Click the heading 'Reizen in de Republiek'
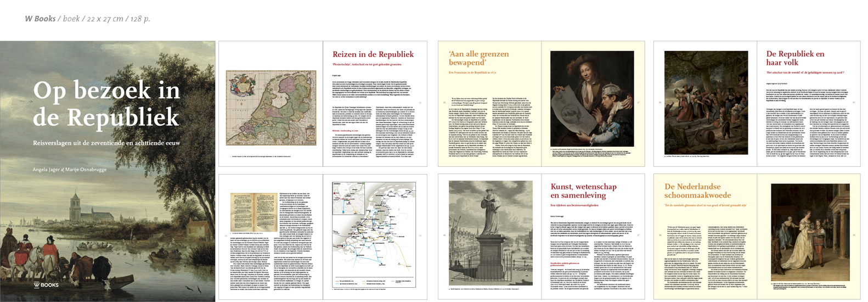The width and height of the screenshot is (868, 302). point(373,54)
